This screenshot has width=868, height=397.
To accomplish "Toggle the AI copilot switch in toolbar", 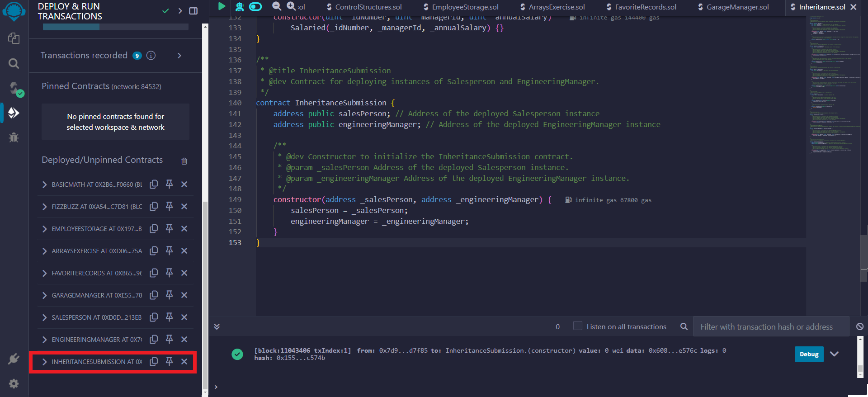I will pyautogui.click(x=255, y=6).
